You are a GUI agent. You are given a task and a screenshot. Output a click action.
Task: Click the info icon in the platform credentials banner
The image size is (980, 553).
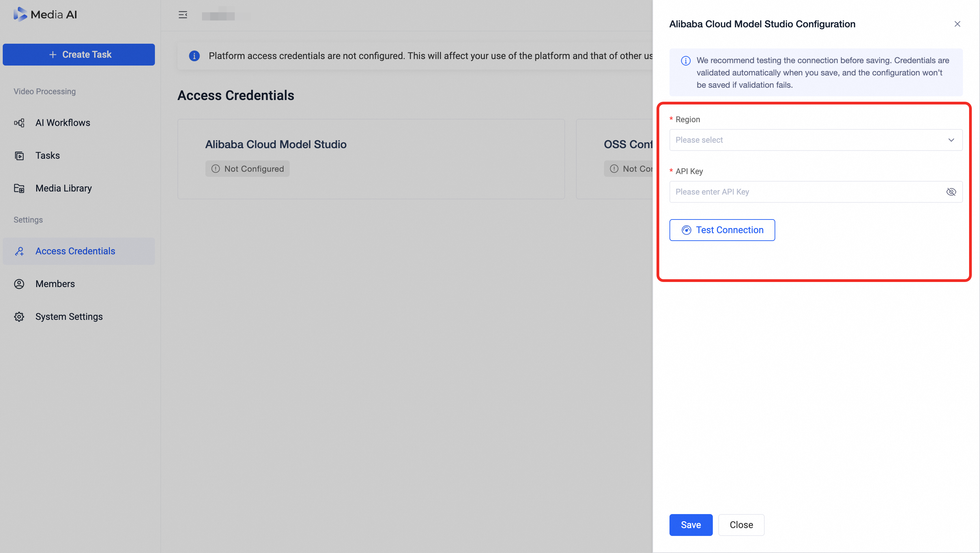point(194,56)
